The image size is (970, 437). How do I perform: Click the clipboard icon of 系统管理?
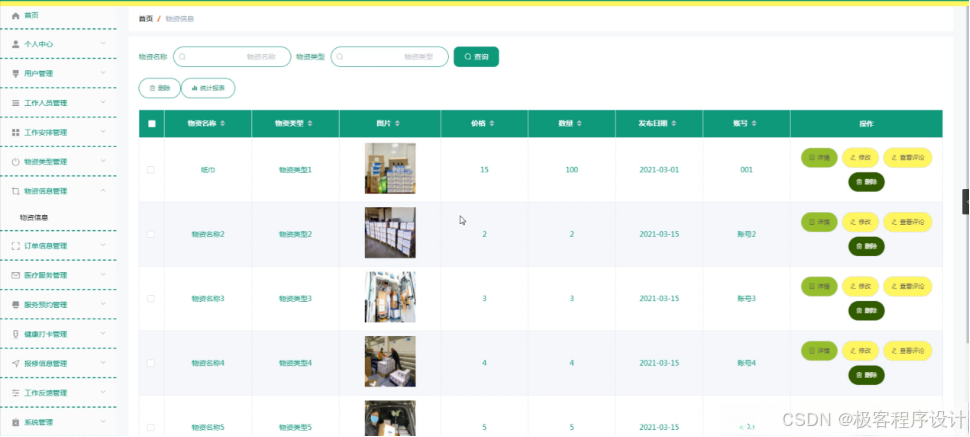pos(16,422)
